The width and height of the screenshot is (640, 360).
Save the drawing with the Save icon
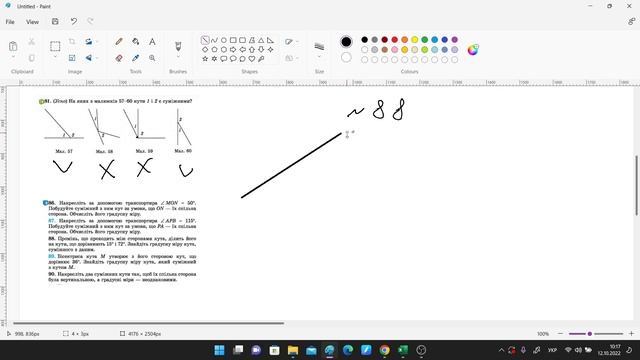pos(55,22)
